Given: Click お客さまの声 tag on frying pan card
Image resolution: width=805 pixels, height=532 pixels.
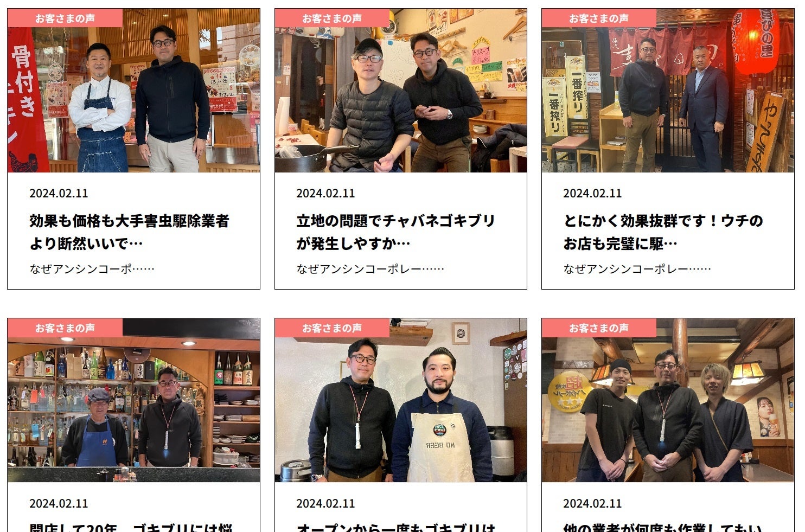Looking at the screenshot, I should point(332,18).
